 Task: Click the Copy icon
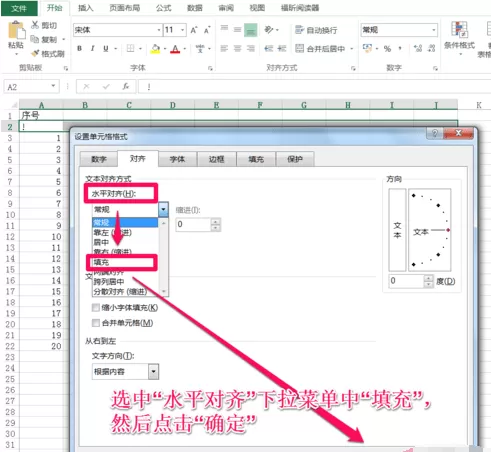click(34, 39)
